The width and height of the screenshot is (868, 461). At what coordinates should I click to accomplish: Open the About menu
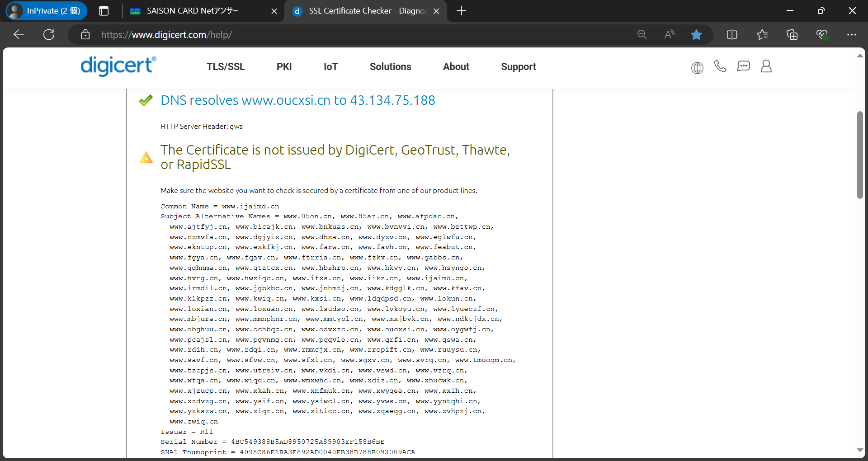click(x=456, y=67)
